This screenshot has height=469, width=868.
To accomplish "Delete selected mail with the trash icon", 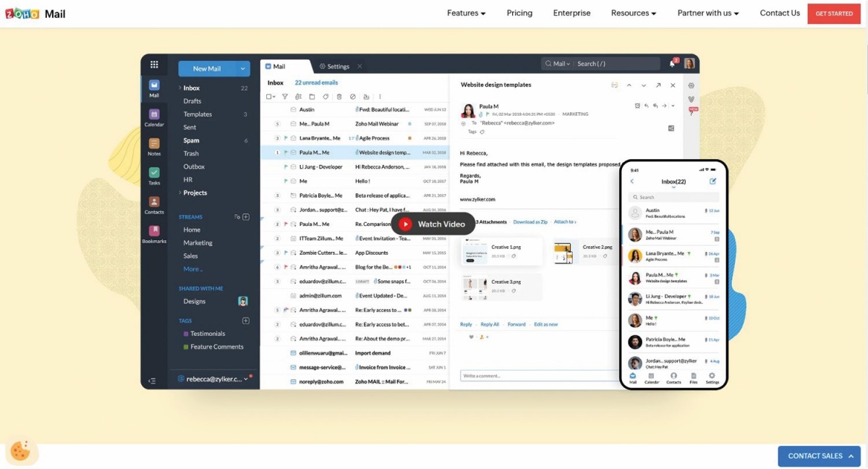I will tap(339, 96).
